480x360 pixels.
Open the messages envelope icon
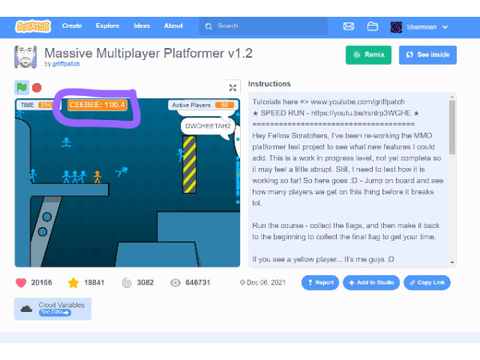[348, 26]
